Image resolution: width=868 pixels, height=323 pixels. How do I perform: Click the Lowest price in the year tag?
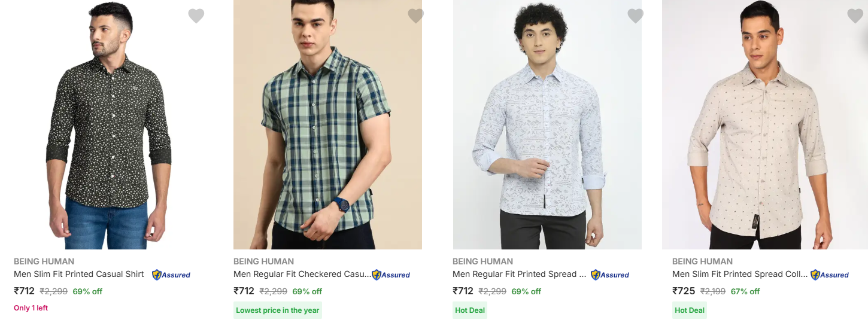tap(278, 310)
